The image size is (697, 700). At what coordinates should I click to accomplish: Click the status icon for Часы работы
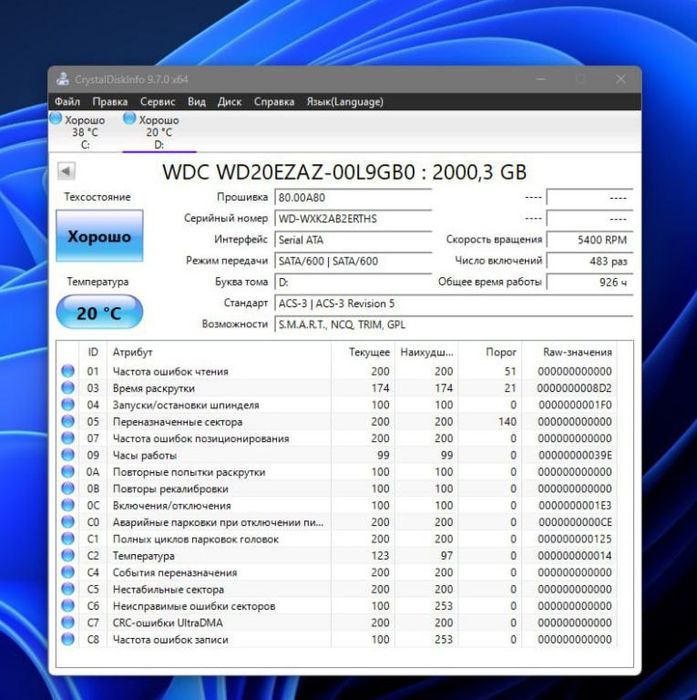click(68, 454)
